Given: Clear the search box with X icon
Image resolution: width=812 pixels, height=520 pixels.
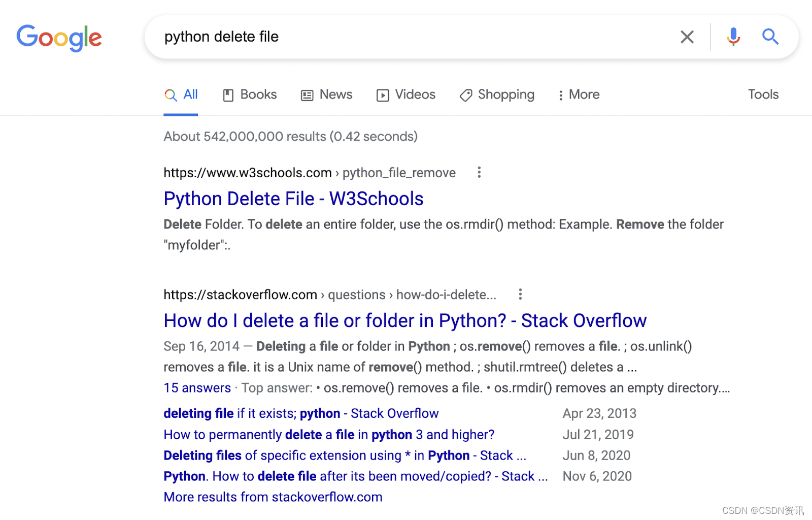Looking at the screenshot, I should [x=687, y=37].
